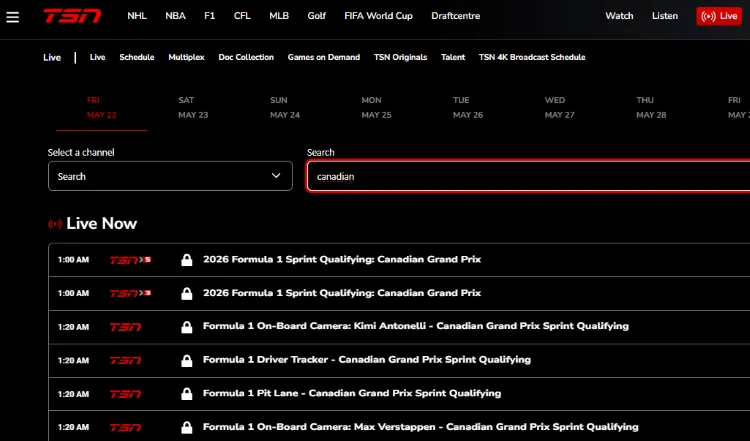Go to TSN home via logo

72,16
